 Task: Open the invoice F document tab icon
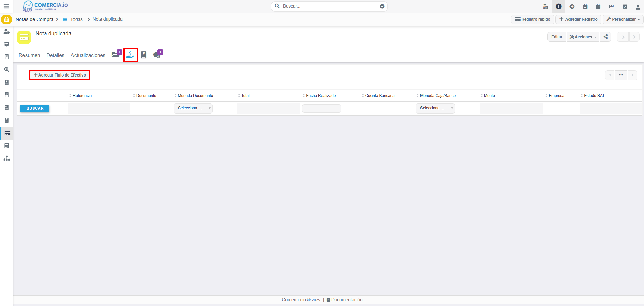tap(144, 55)
